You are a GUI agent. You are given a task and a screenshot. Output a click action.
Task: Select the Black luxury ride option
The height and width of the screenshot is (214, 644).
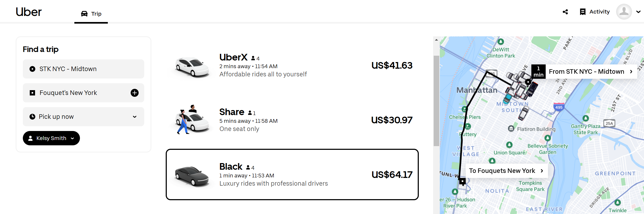click(292, 174)
